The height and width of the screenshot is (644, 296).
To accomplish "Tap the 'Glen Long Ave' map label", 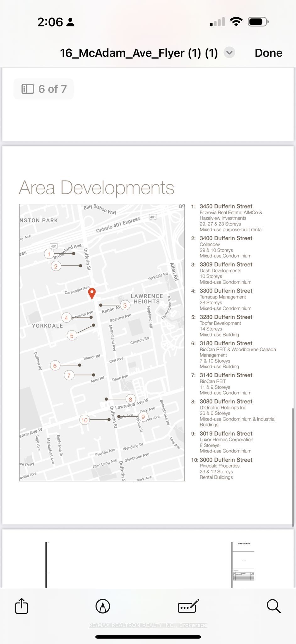I will (x=105, y=464).
